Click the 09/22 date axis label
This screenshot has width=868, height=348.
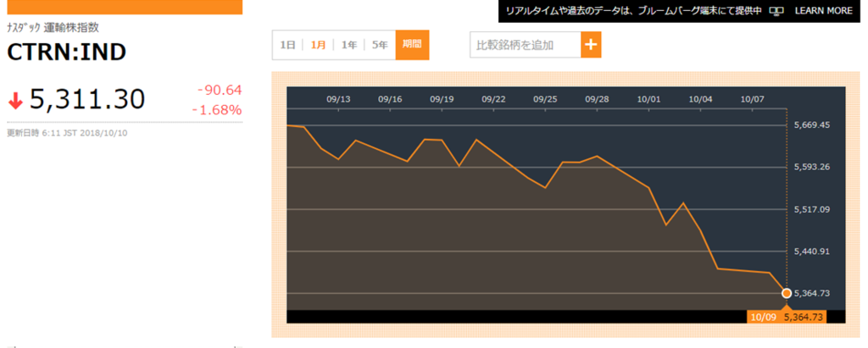493,100
